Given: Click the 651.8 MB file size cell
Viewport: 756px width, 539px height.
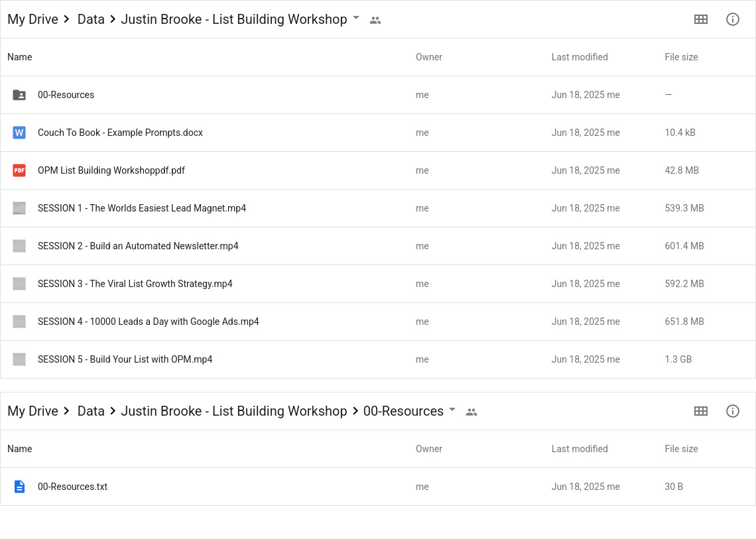Looking at the screenshot, I should pos(684,322).
